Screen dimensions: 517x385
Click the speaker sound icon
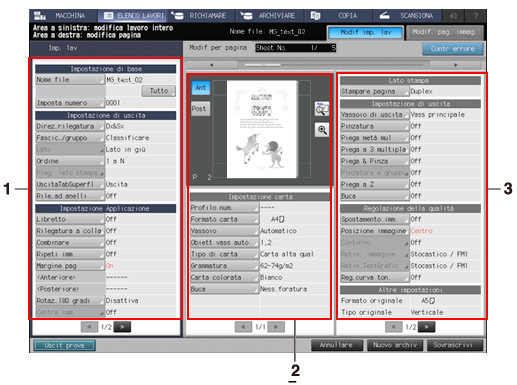point(453,16)
